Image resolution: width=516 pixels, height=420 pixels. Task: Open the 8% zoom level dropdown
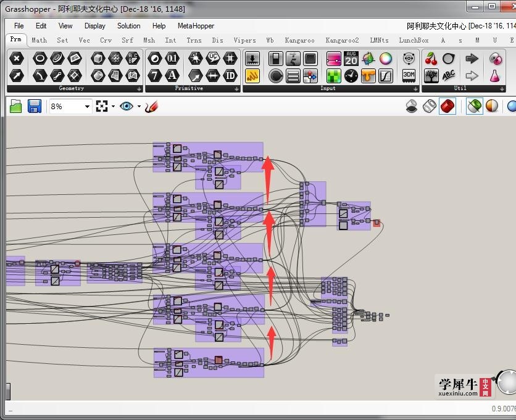tap(87, 107)
